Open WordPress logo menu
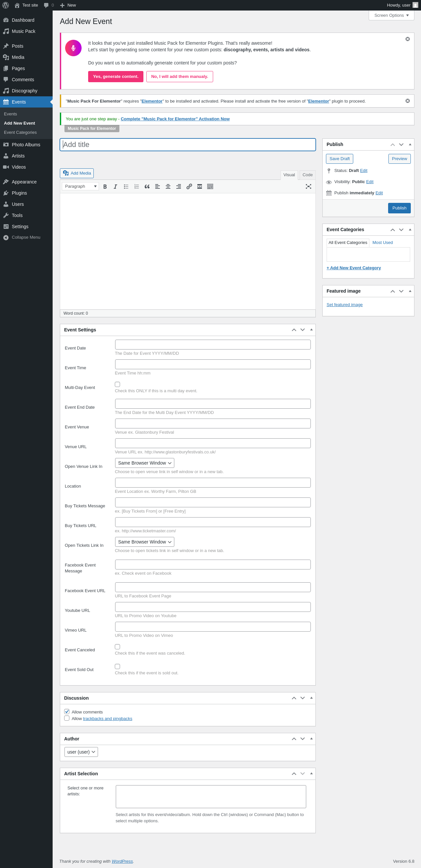421x868 pixels. pyautogui.click(x=5, y=5)
